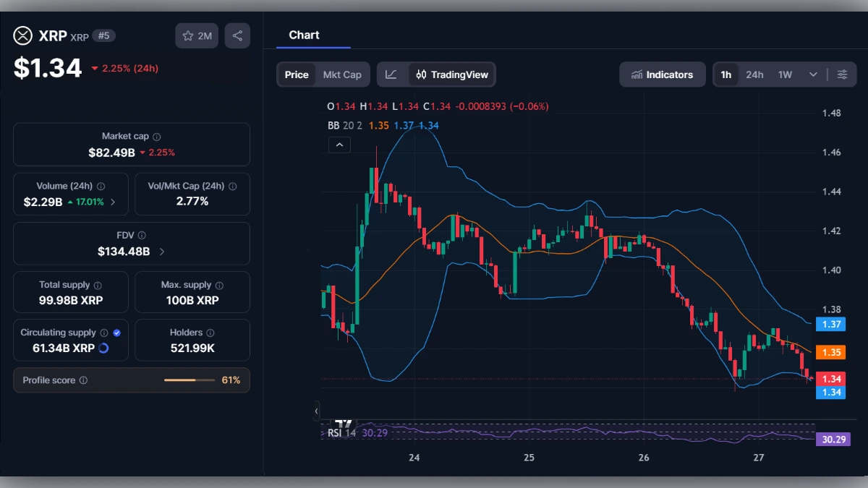Click the verified badge beside Circulating supply
The height and width of the screenshot is (488, 868).
[x=117, y=332]
